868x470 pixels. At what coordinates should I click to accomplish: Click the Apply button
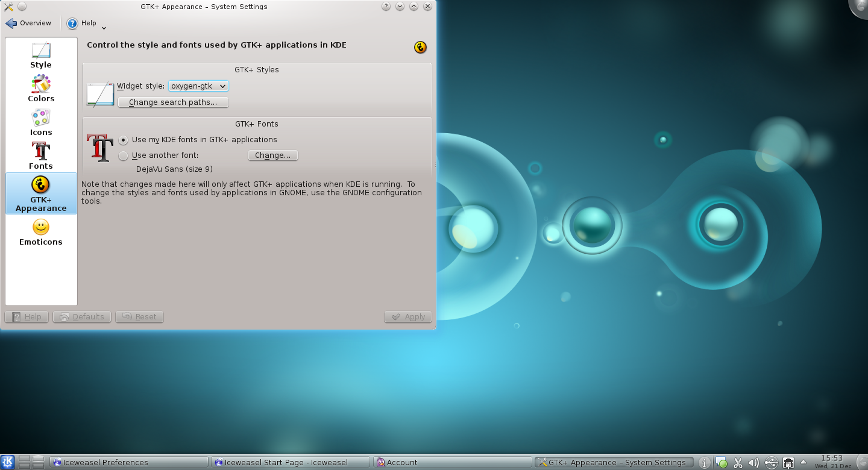coord(408,317)
